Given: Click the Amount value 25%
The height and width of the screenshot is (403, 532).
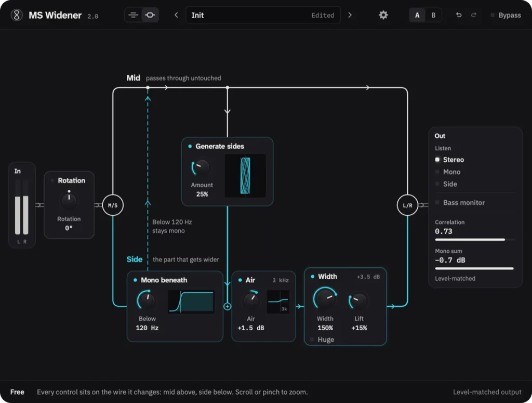Looking at the screenshot, I should [x=202, y=194].
